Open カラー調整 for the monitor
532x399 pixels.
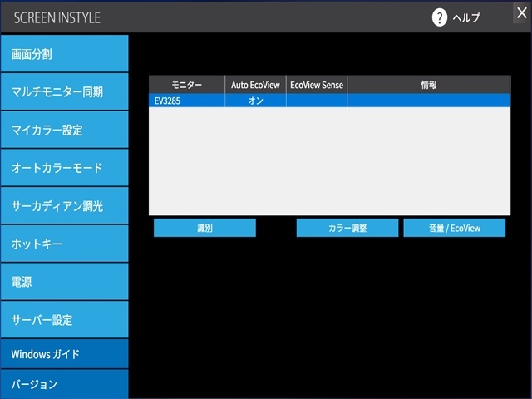[x=347, y=228]
